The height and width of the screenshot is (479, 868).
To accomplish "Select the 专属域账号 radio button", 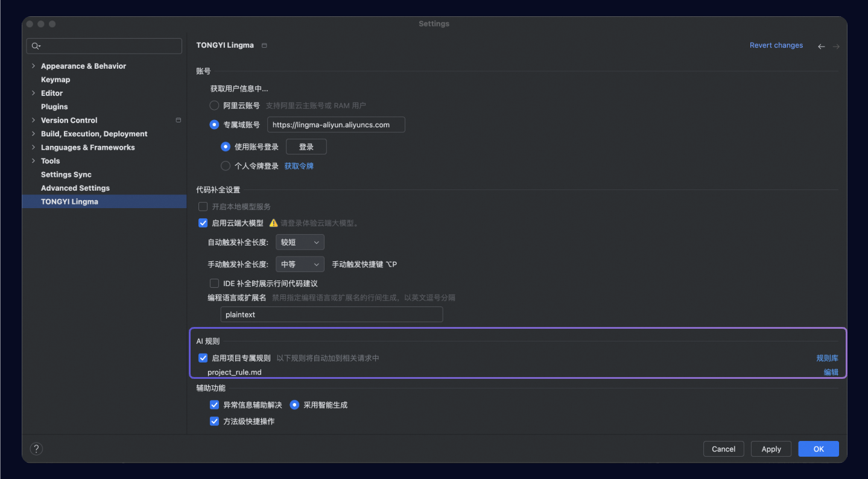I will (214, 125).
